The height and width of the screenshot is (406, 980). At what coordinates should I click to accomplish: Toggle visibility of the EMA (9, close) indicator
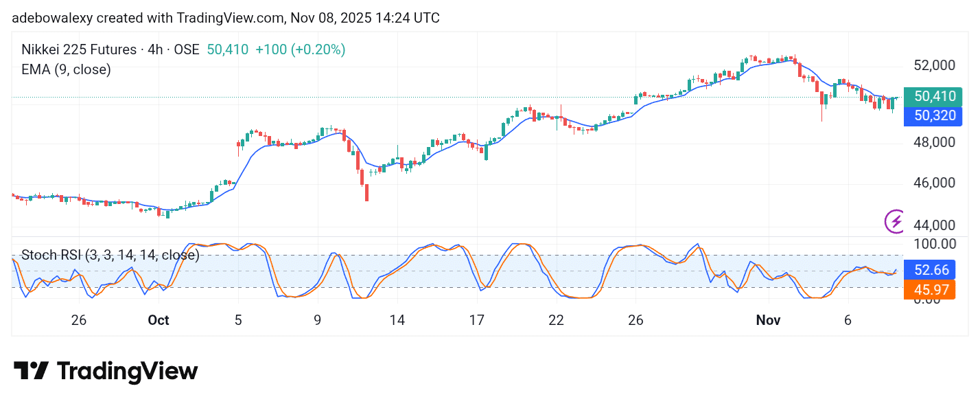tap(67, 69)
